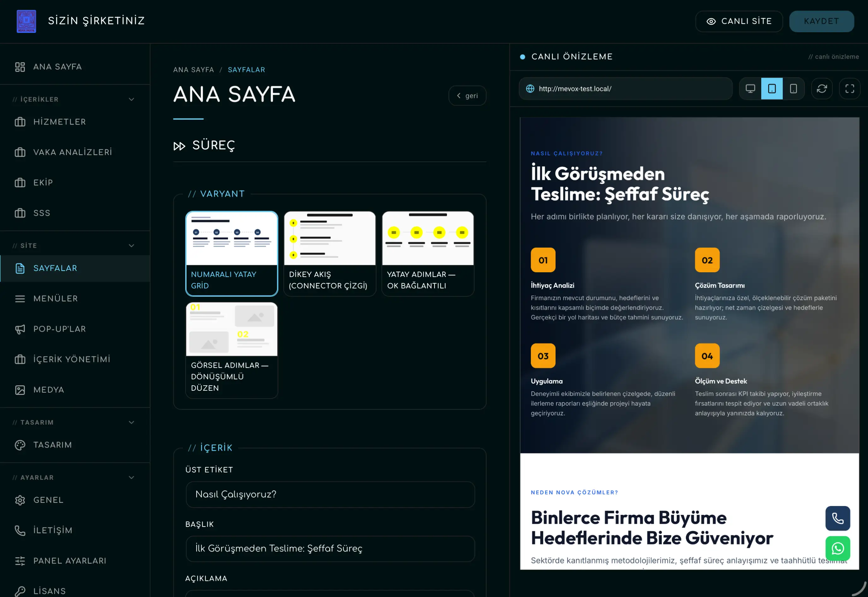This screenshot has width=868, height=597.
Task: Collapse the Tasarım sidebar group
Action: tap(131, 423)
